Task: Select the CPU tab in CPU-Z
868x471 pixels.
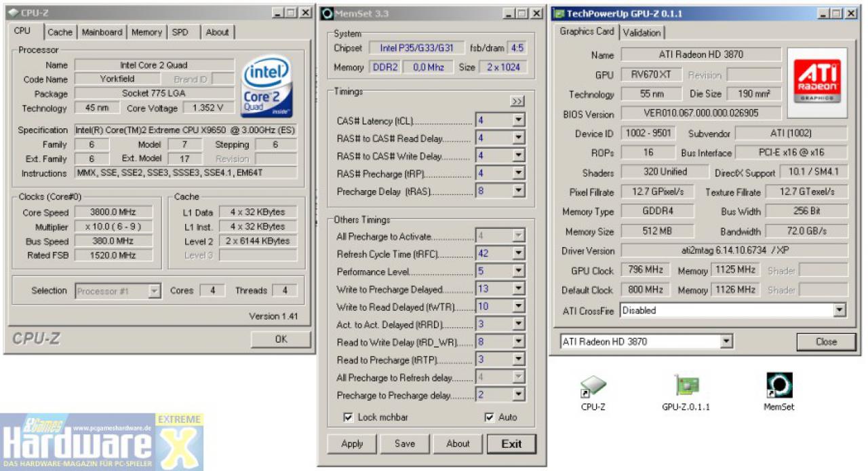Action: [23, 31]
